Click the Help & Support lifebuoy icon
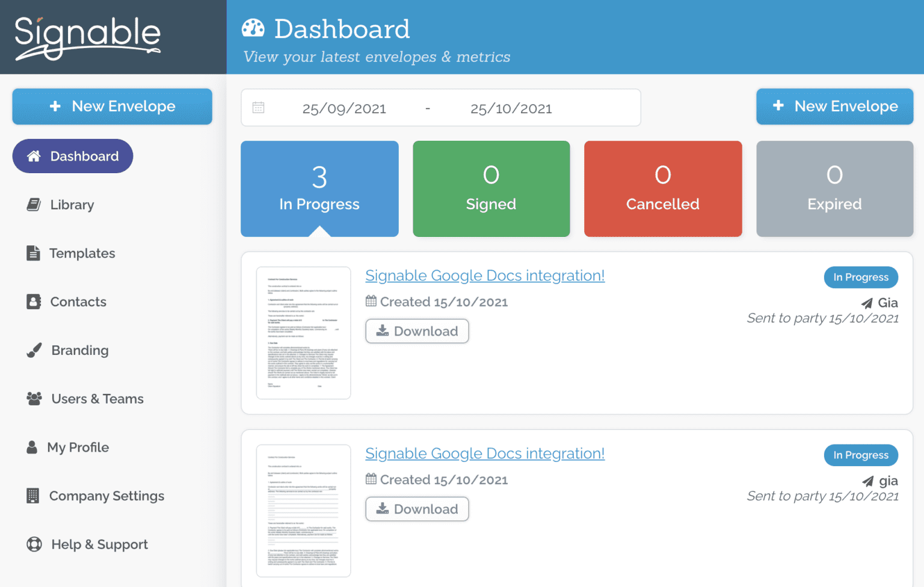 coord(34,544)
